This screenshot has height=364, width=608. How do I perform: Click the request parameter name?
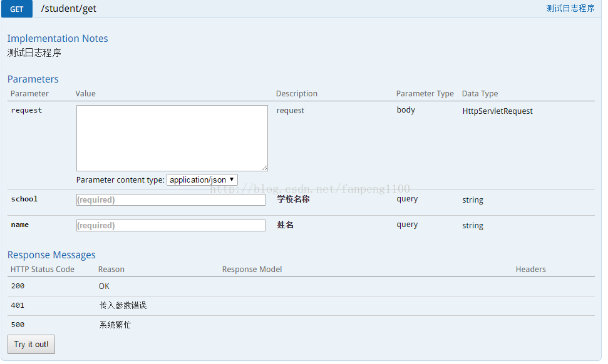[26, 110]
